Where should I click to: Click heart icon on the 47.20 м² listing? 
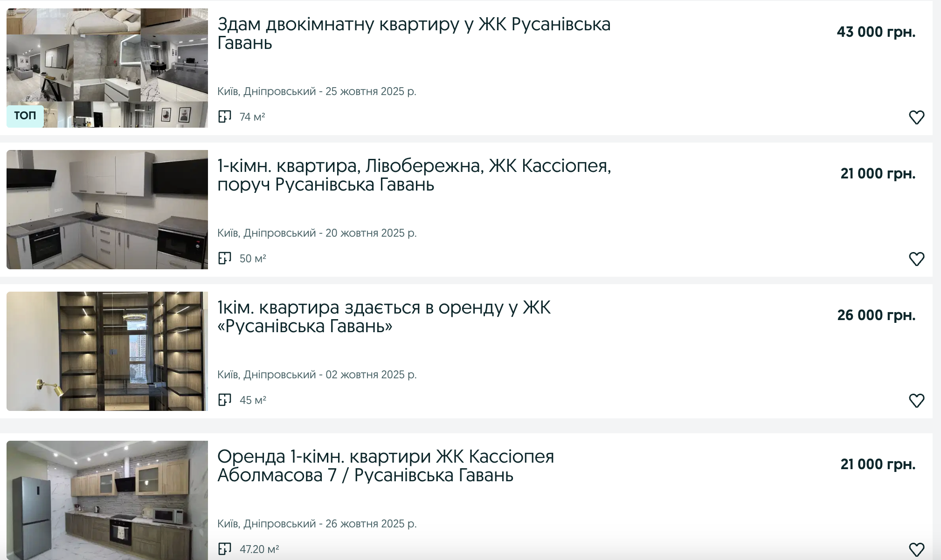(916, 549)
